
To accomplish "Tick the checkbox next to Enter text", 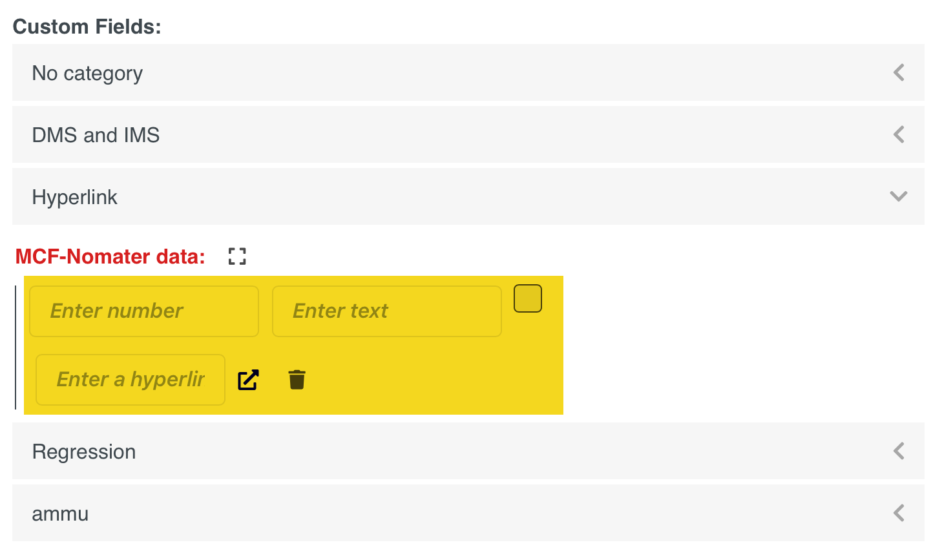I will pyautogui.click(x=527, y=298).
